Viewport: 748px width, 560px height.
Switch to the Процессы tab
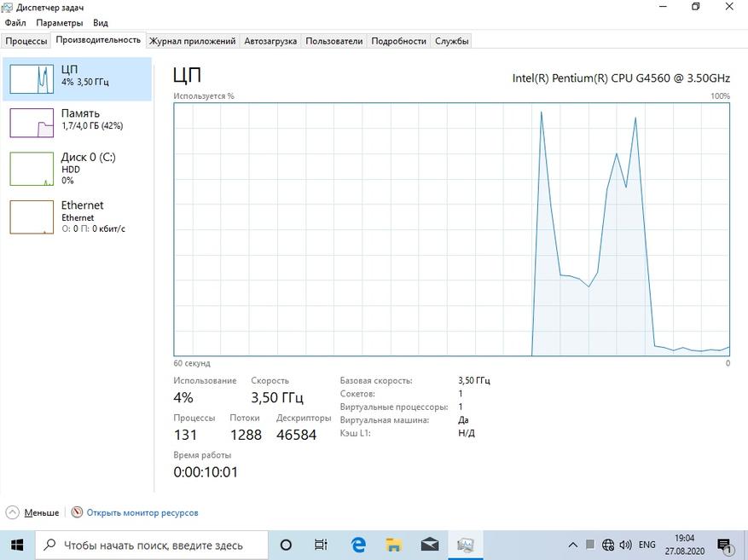click(x=26, y=41)
